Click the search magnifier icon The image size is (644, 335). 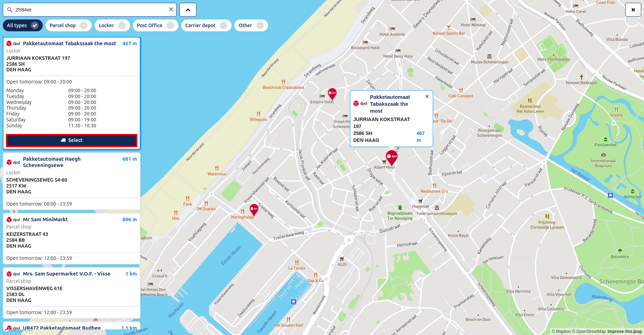(x=10, y=10)
